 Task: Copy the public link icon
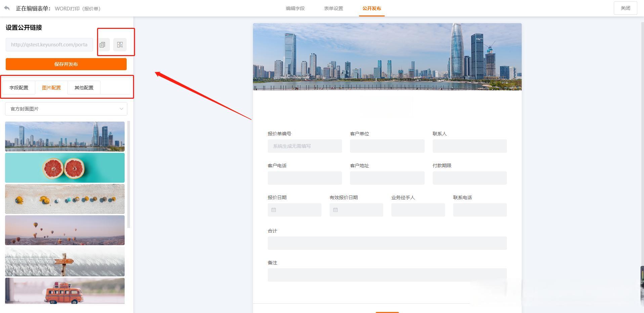coord(102,45)
